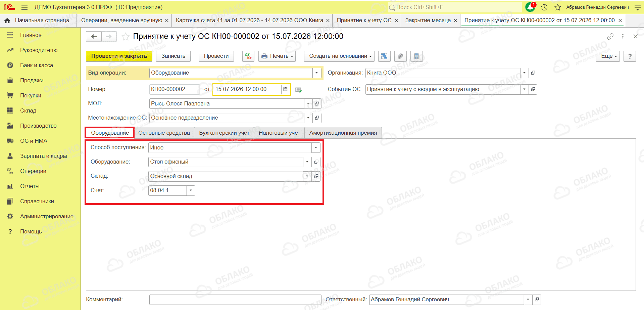
Task: Open the report icon next to paperclip
Action: pos(416,56)
